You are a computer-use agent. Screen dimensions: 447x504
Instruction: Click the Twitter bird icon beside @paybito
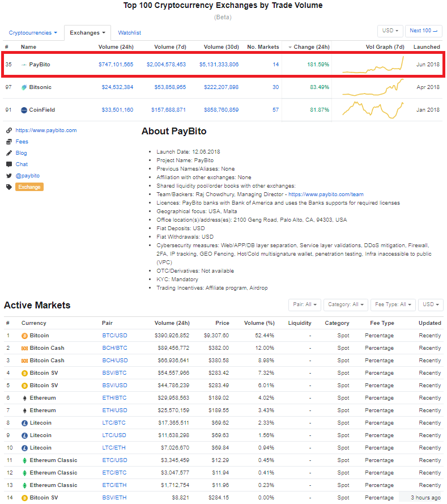9,176
